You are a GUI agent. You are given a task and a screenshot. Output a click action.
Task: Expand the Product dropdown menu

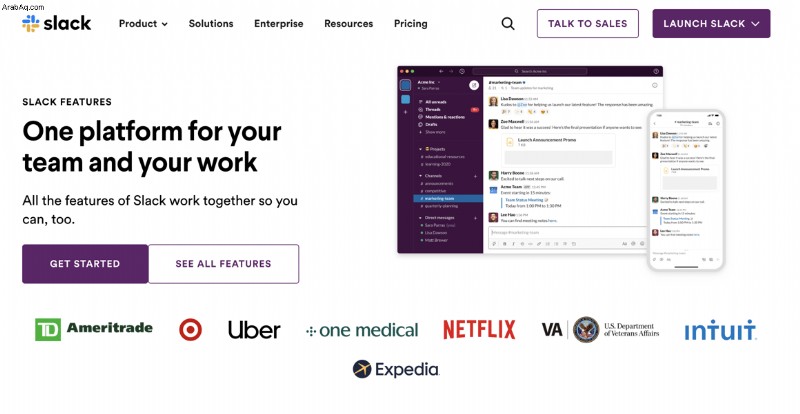point(143,23)
